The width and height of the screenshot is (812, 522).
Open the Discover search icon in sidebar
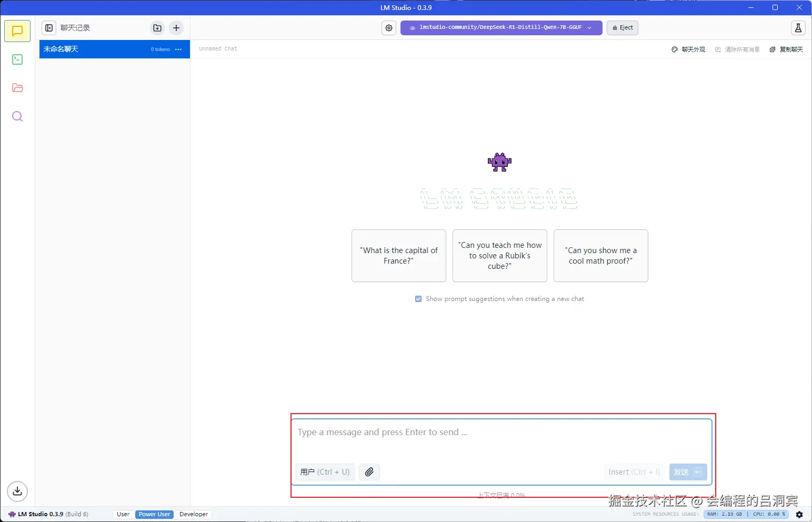(x=17, y=116)
